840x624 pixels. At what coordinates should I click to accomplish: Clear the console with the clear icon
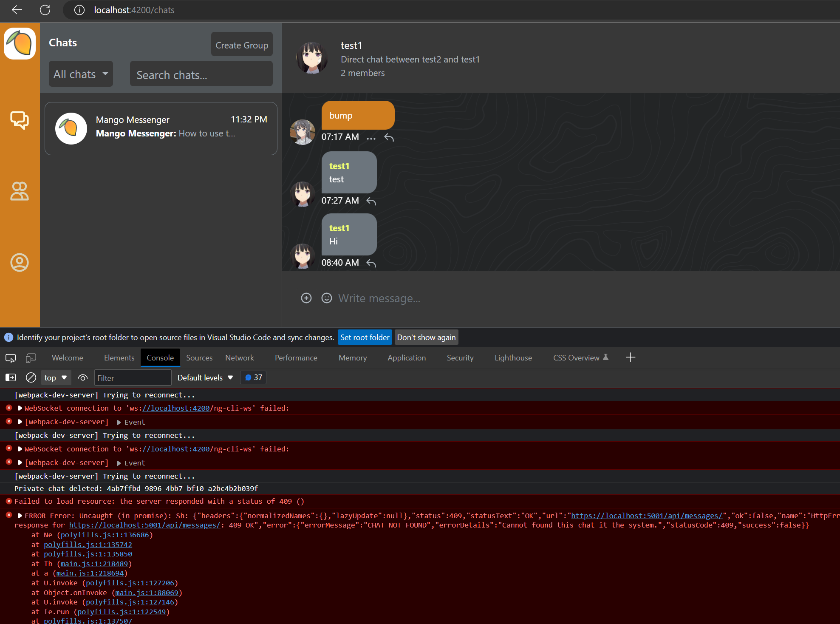(31, 377)
